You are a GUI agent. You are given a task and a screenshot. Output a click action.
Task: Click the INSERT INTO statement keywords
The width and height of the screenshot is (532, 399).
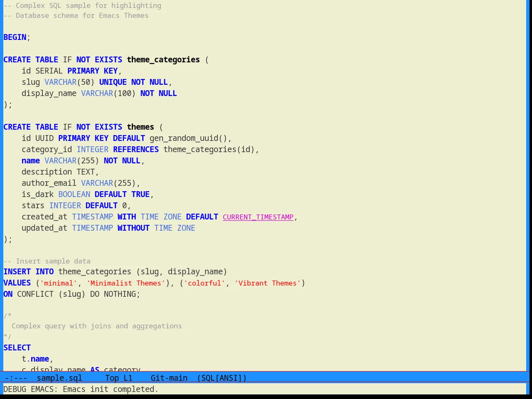(x=29, y=272)
